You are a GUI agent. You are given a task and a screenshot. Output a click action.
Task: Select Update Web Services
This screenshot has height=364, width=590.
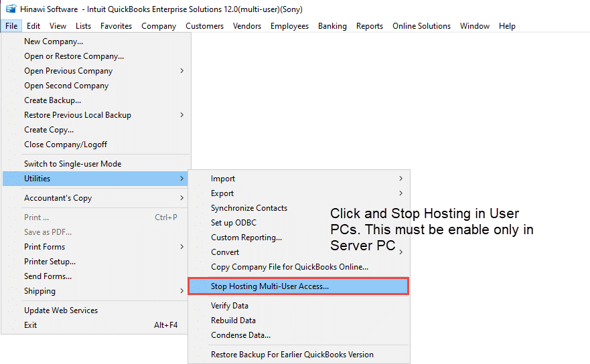pyautogui.click(x=96, y=310)
